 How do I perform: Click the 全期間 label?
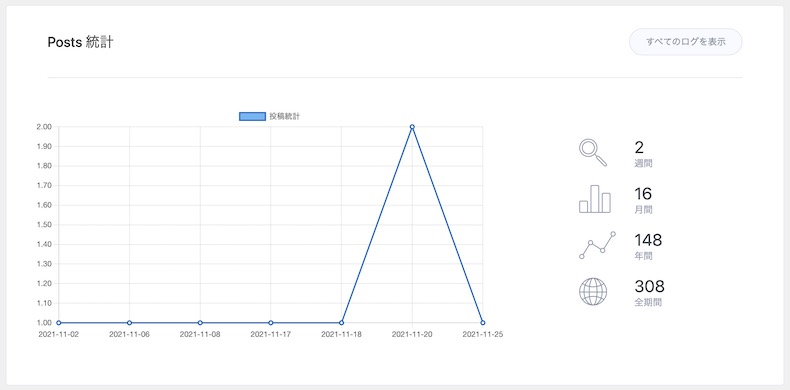648,303
